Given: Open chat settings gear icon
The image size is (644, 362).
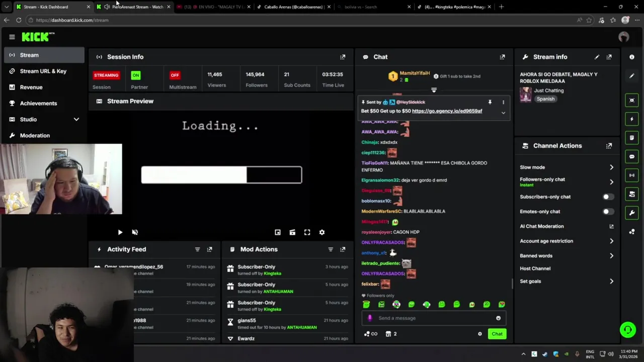Looking at the screenshot, I should coord(480,334).
